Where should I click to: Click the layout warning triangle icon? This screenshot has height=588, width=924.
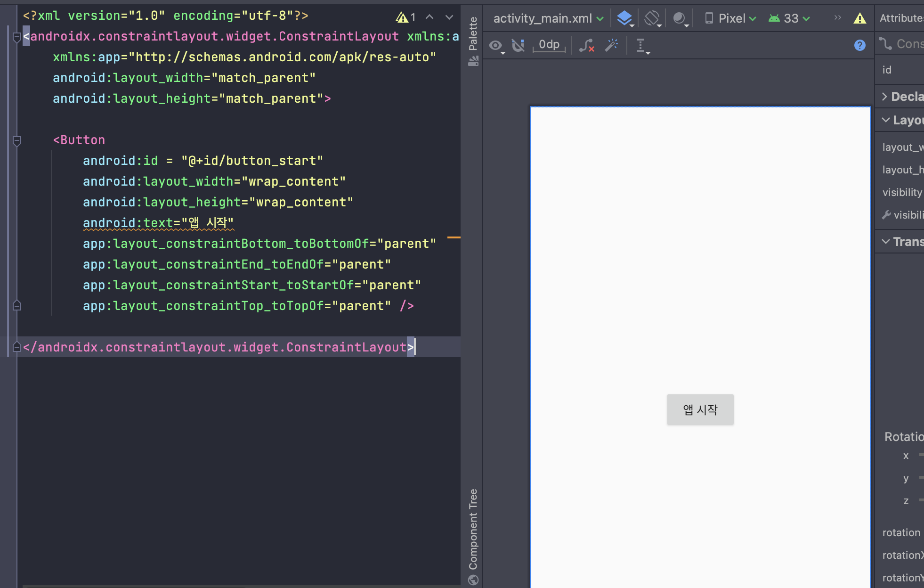pos(860,18)
